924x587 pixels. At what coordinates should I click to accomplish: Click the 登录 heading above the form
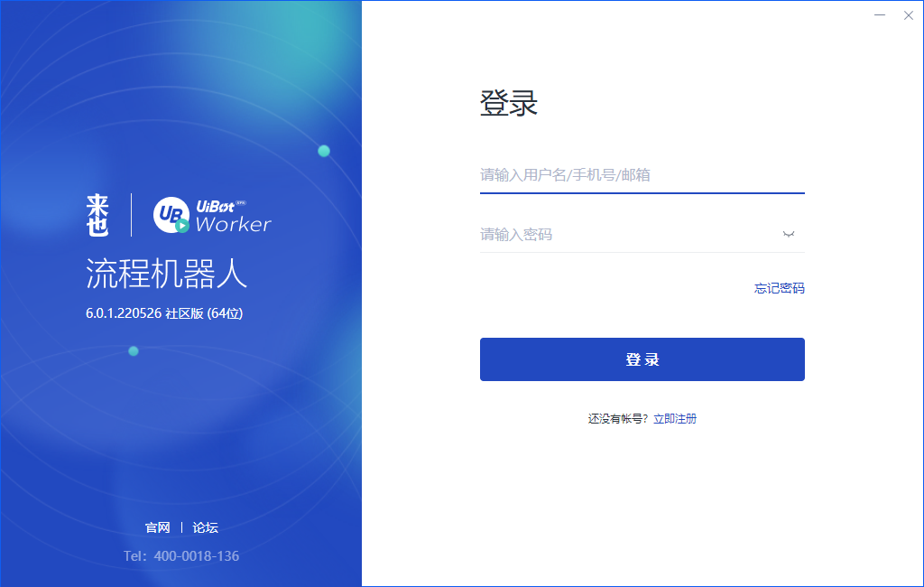tap(509, 104)
